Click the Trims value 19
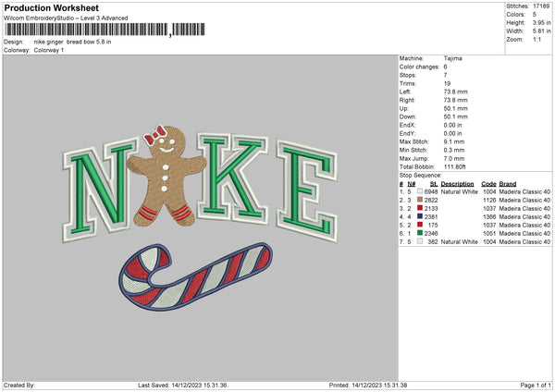The image size is (555, 392). 447,83
